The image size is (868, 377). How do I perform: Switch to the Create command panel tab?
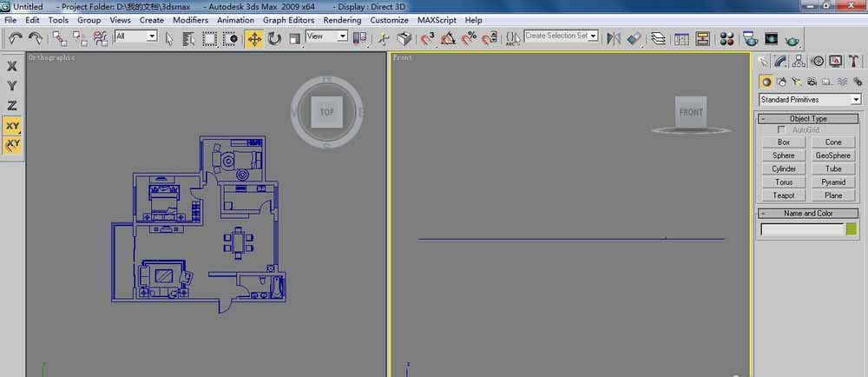763,61
